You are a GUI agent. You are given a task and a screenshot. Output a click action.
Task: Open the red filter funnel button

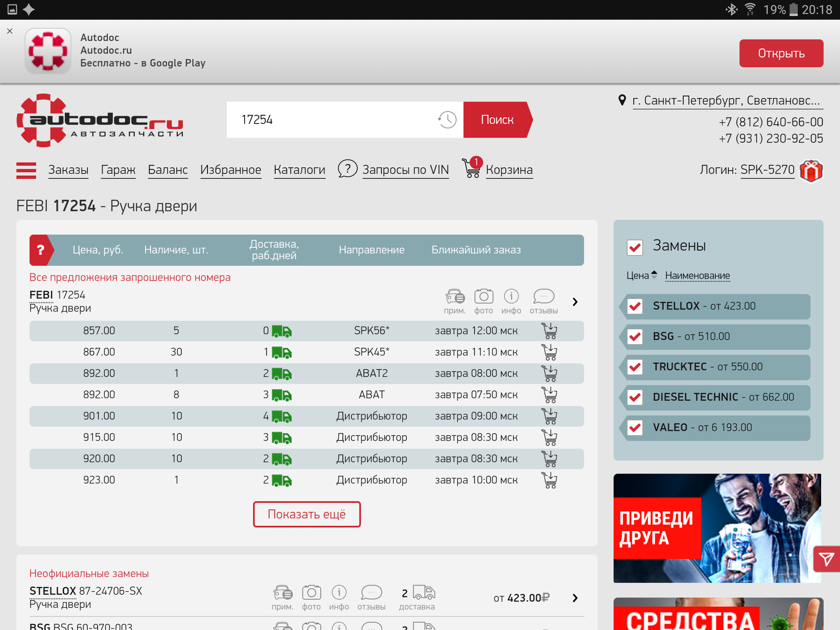826,559
